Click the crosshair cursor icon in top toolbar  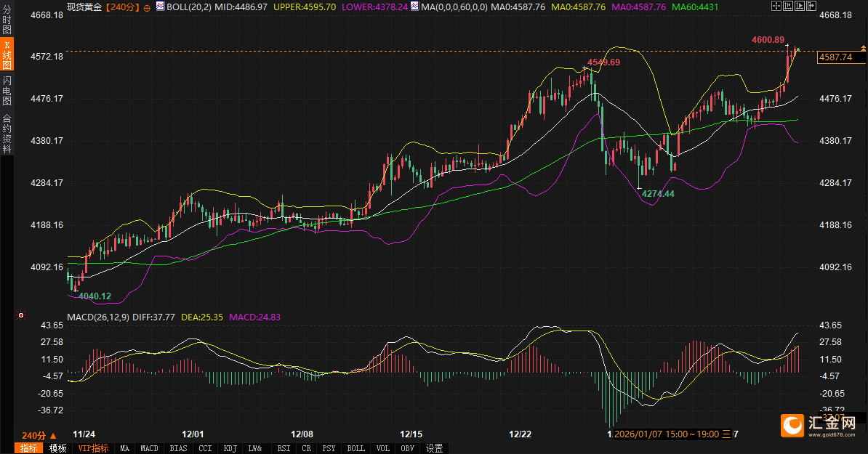(777, 6)
